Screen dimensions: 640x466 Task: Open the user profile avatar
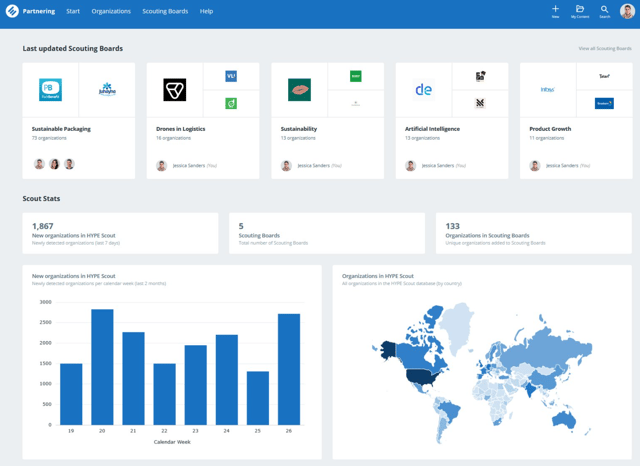pos(627,11)
